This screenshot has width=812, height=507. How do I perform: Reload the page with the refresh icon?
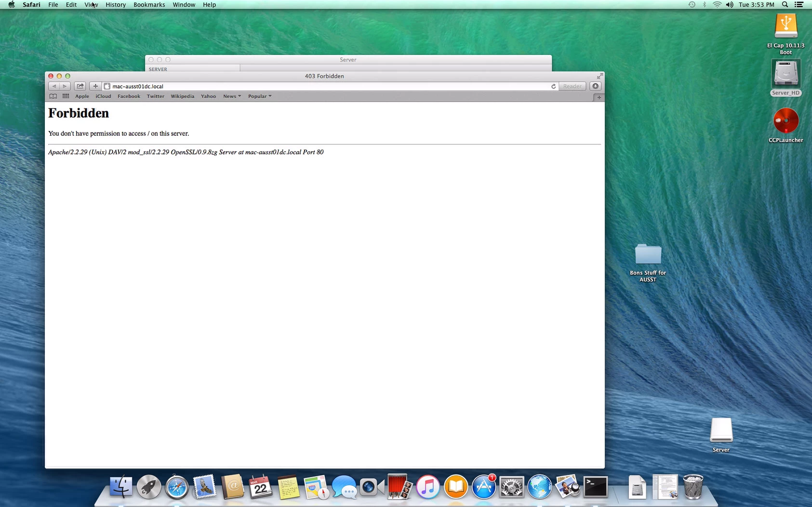553,86
